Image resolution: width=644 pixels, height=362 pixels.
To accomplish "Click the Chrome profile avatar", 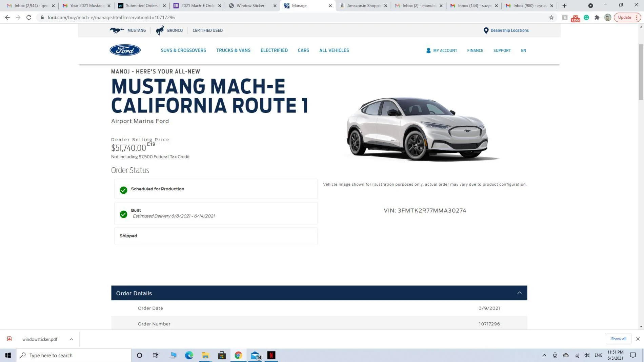I will (607, 17).
